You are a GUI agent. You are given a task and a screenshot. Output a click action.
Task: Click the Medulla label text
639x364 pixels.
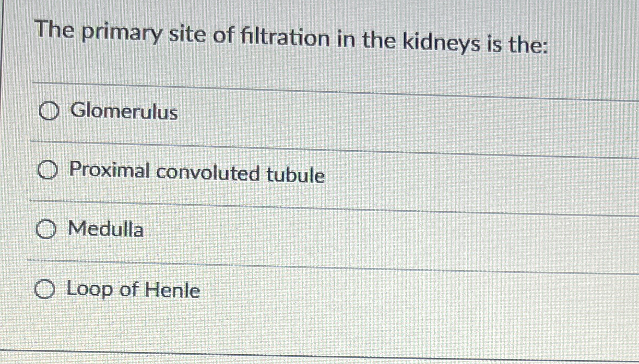click(x=106, y=230)
